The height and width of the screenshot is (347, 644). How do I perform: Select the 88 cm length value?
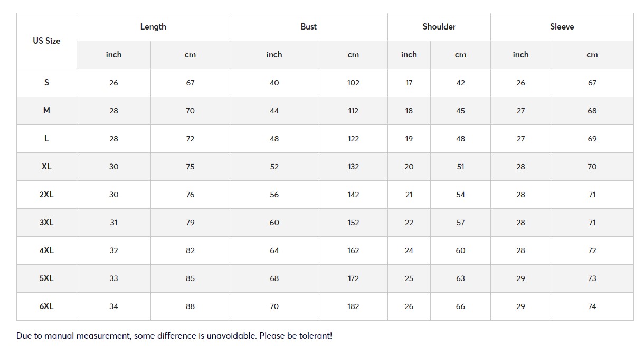(x=190, y=306)
